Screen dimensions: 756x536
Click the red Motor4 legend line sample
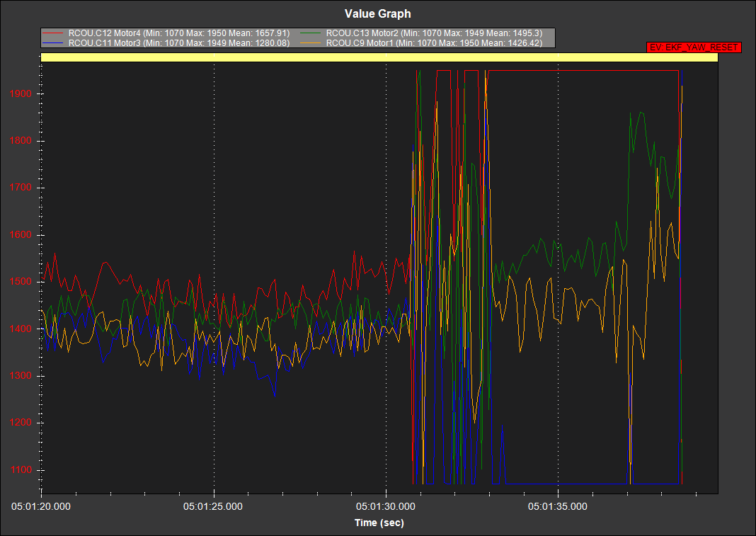point(53,33)
